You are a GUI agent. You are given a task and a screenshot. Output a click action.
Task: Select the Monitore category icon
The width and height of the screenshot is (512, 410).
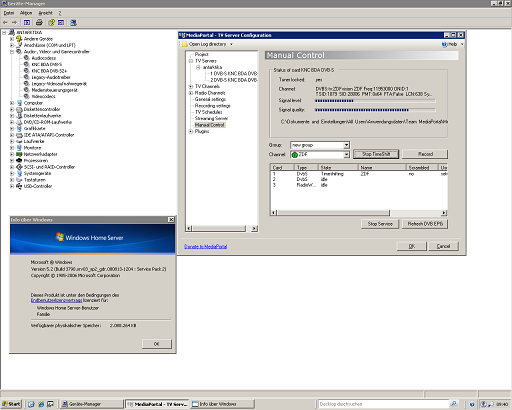19,148
